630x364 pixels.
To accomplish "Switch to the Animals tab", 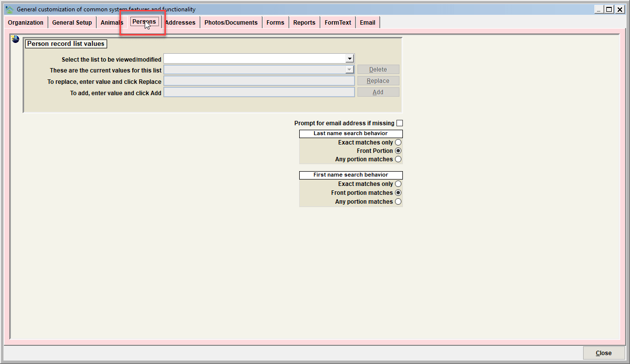I will pyautogui.click(x=112, y=23).
